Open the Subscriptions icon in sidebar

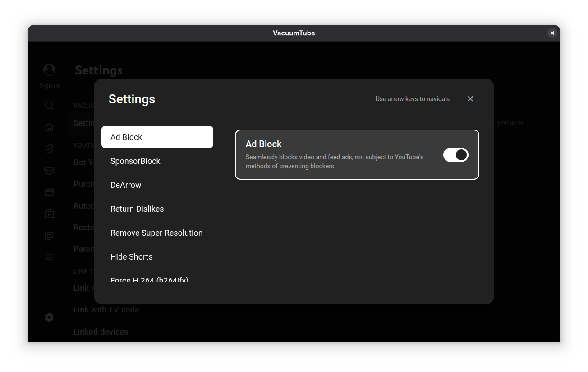click(49, 214)
